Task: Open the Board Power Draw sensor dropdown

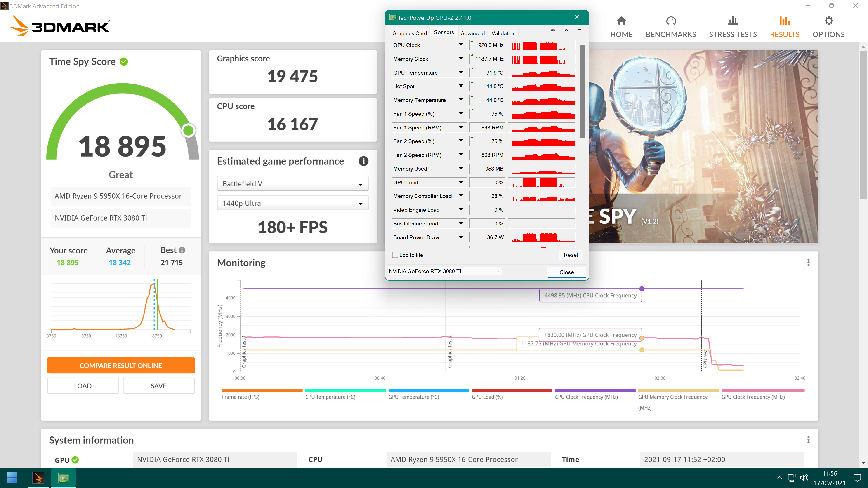Action: (x=461, y=237)
